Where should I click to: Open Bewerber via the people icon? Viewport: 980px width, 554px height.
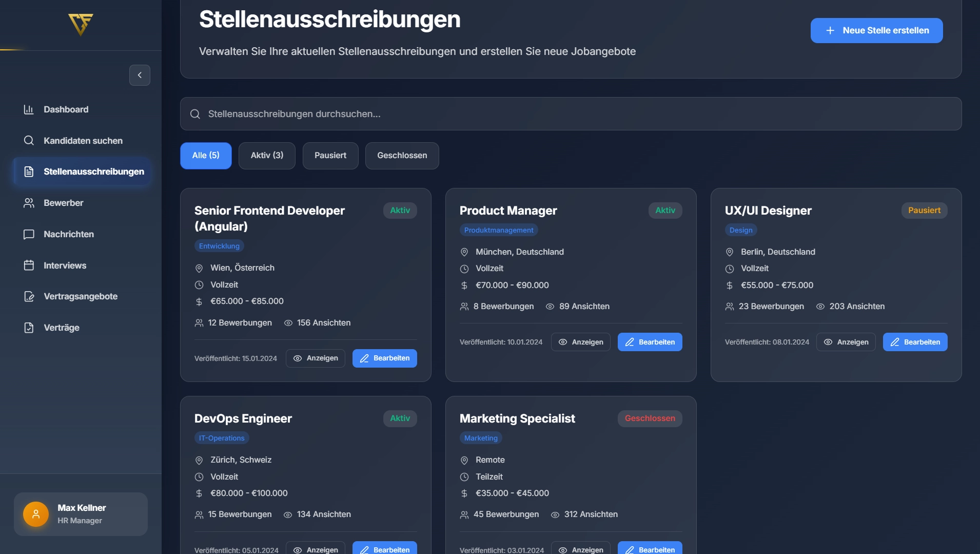coord(29,203)
